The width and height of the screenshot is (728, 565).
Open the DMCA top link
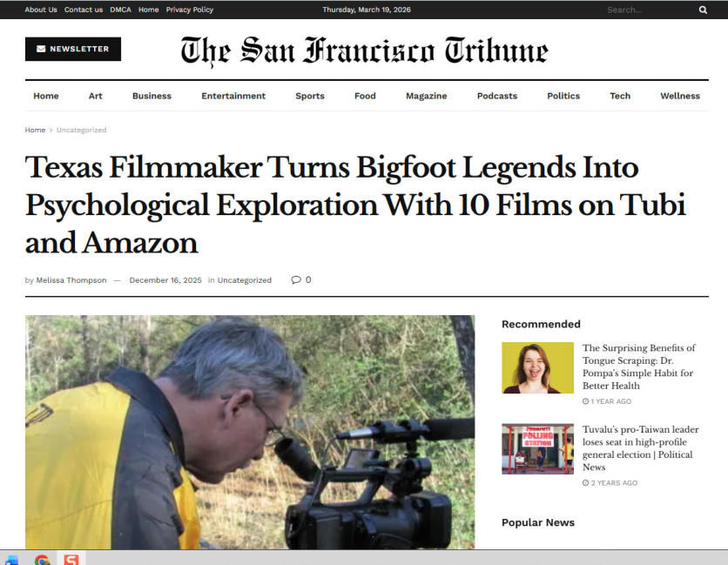point(121,10)
